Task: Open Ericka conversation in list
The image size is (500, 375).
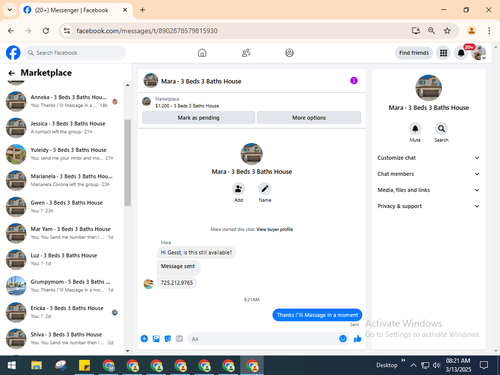Action: (x=63, y=312)
